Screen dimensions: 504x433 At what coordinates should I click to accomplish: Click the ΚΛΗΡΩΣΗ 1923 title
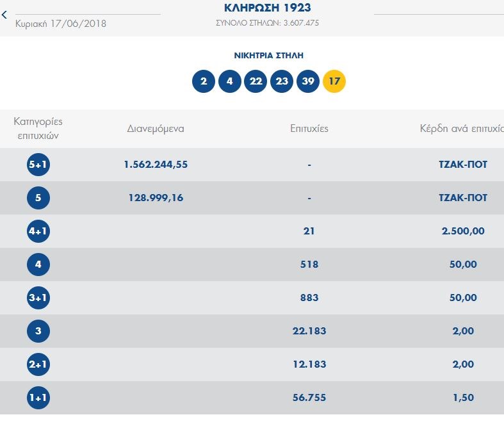point(268,8)
